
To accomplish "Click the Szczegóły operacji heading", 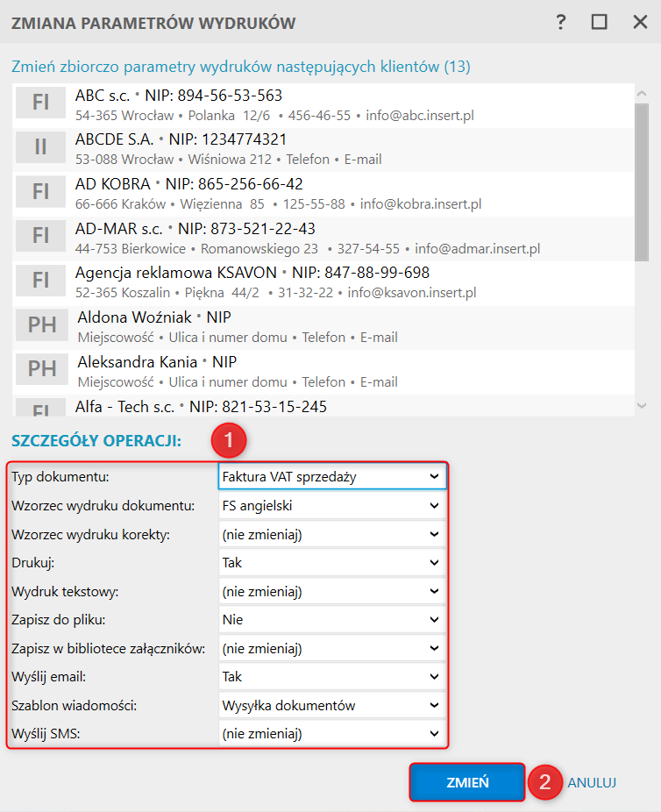I will click(x=96, y=441).
